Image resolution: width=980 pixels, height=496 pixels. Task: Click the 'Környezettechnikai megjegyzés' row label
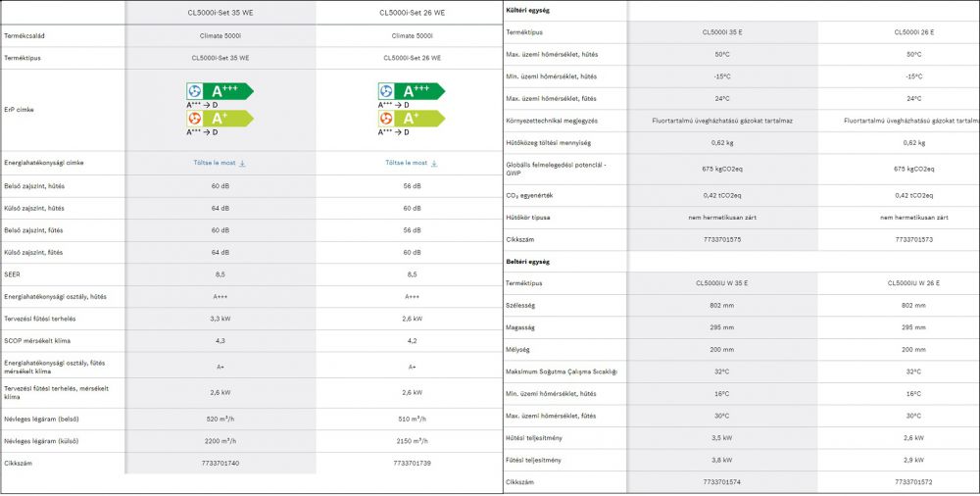(x=550, y=121)
